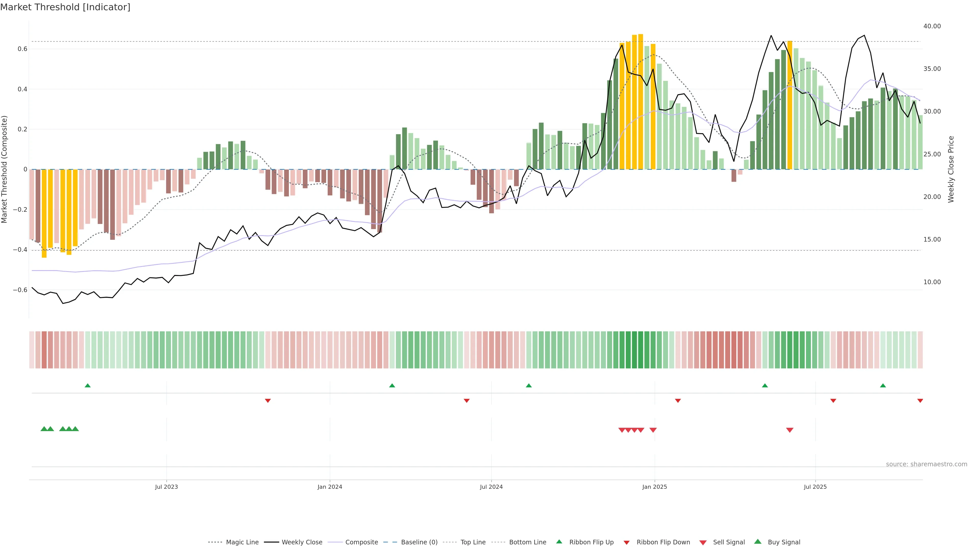Click the first green ribbon-flip-up marker

click(x=88, y=386)
